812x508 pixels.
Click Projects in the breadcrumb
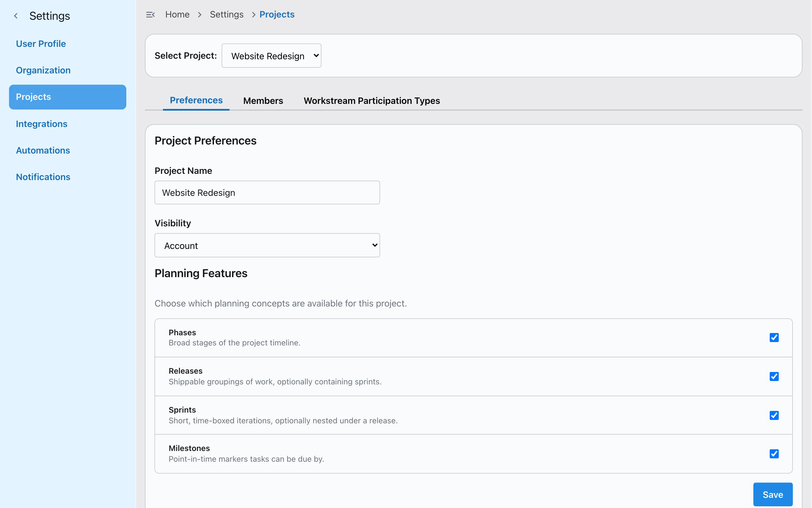tap(277, 14)
